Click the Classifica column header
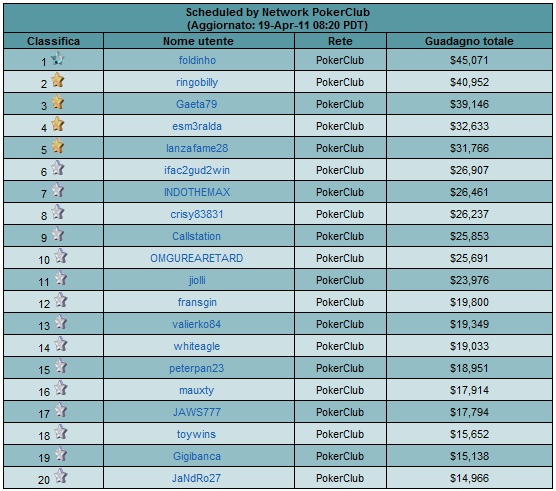The image size is (556, 491). 54,41
